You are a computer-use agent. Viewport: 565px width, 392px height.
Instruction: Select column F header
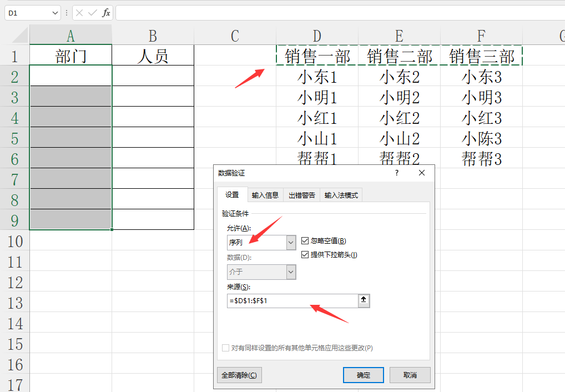click(481, 36)
